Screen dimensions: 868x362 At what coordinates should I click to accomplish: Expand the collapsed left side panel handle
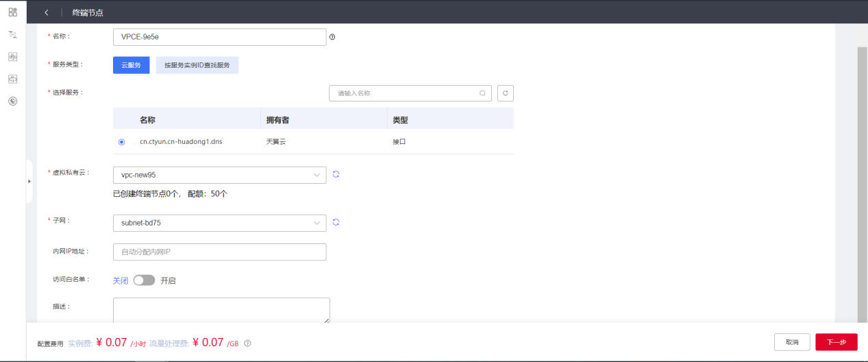tap(29, 181)
